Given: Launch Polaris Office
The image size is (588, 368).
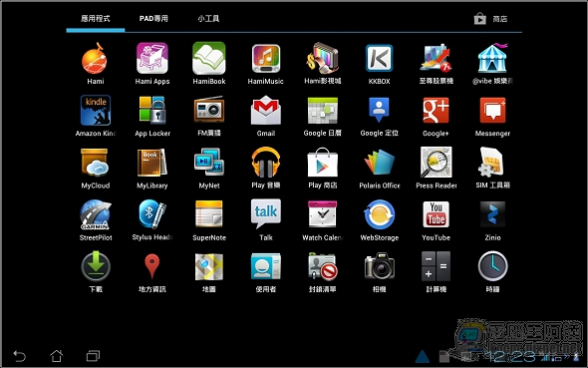Looking at the screenshot, I should click(379, 169).
